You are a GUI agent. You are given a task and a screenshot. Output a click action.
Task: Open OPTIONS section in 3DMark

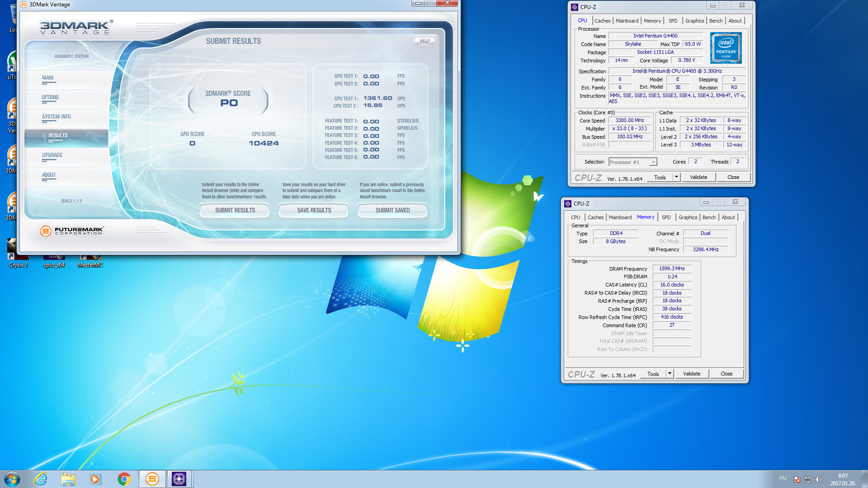tap(67, 99)
